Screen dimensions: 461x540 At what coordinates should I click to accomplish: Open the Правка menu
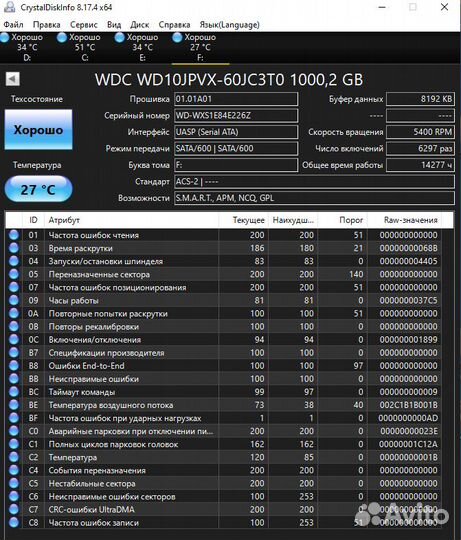click(46, 25)
